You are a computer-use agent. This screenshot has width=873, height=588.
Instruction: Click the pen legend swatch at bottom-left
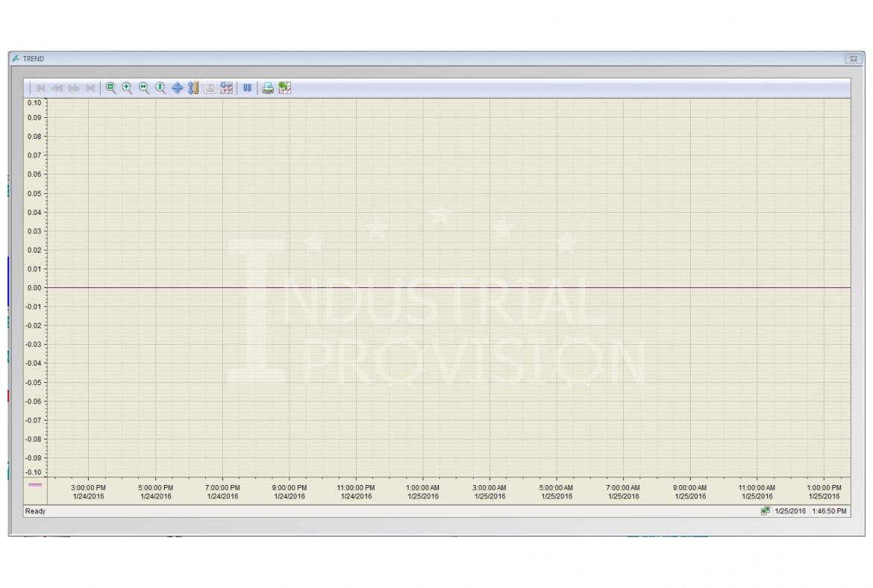click(x=35, y=485)
